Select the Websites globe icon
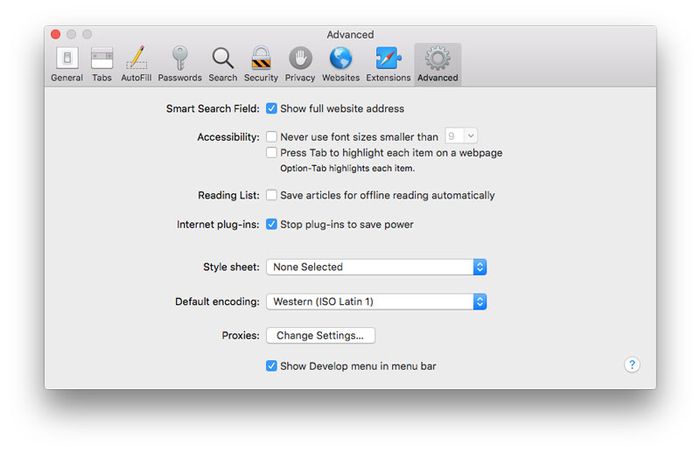This screenshot has height=452, width=700. point(341,64)
